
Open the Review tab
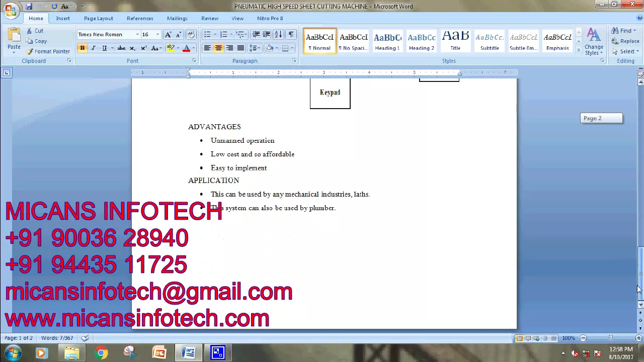click(x=210, y=19)
